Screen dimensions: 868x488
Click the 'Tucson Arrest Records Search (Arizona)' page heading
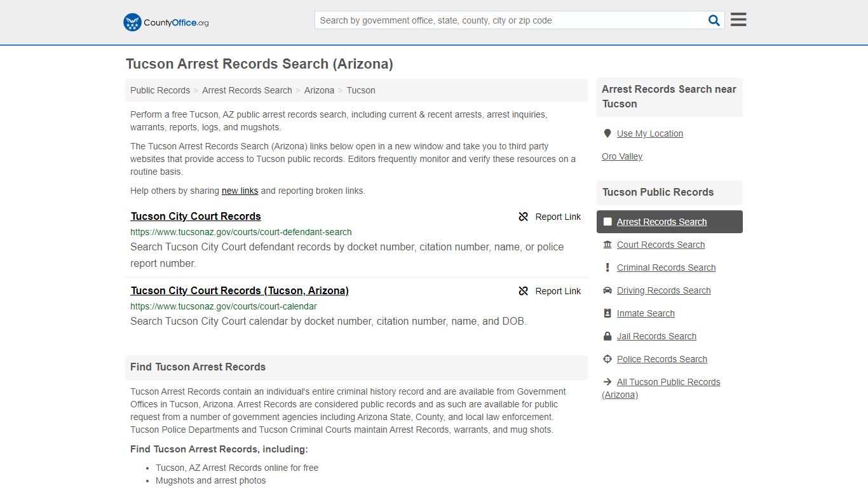[x=259, y=64]
